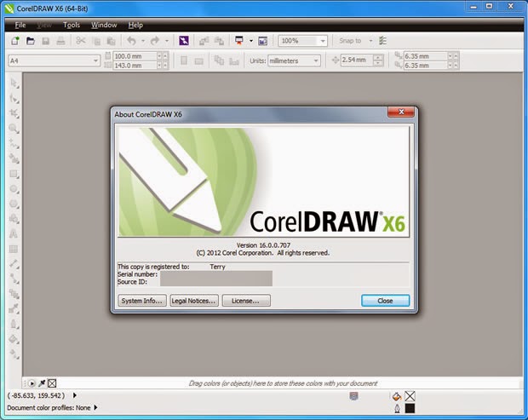The height and width of the screenshot is (420, 528).
Task: Click the Paste clipboard icon
Action: pyautogui.click(x=111, y=41)
